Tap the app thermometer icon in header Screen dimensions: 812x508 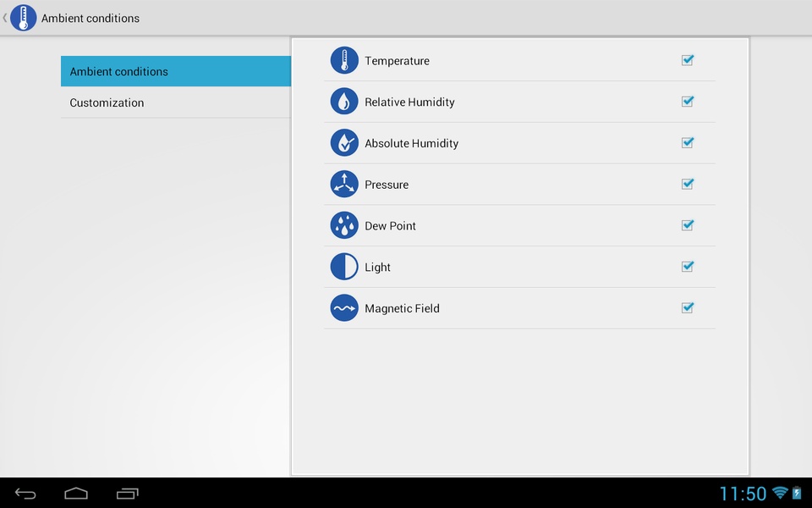point(24,18)
